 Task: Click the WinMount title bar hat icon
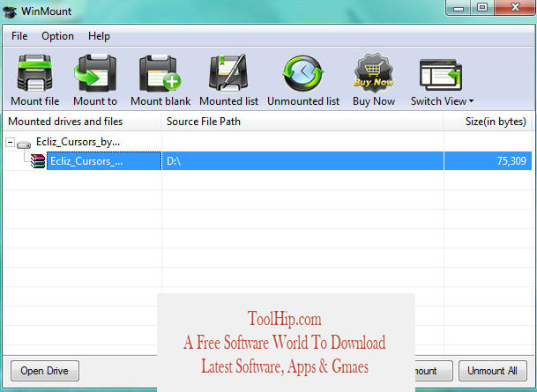(10, 11)
